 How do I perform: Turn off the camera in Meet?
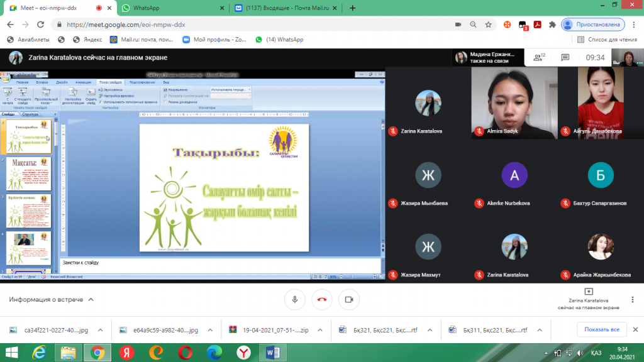point(349,300)
